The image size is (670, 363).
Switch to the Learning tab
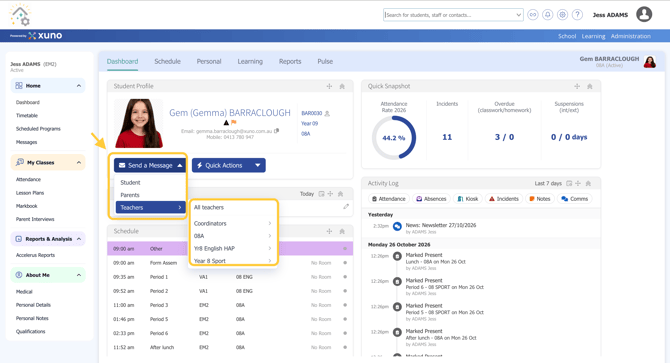click(x=250, y=61)
